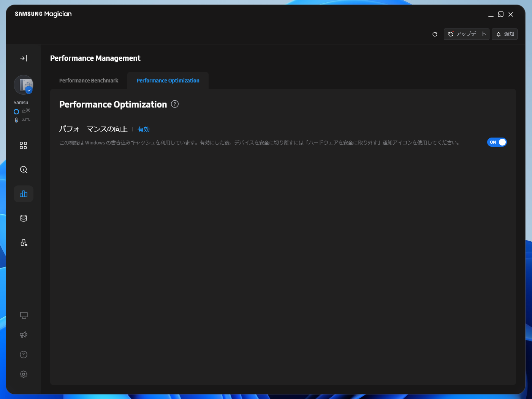
Task: Open help question mark in sidebar
Action: coord(24,355)
